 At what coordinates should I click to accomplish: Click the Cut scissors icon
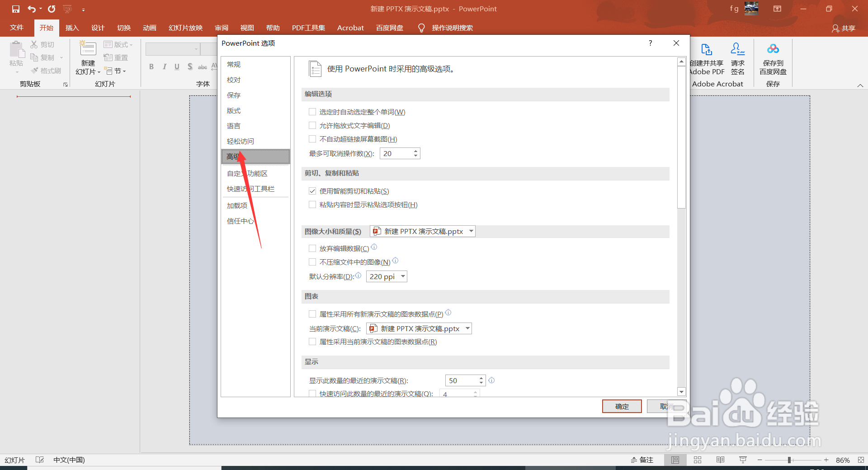click(x=34, y=45)
